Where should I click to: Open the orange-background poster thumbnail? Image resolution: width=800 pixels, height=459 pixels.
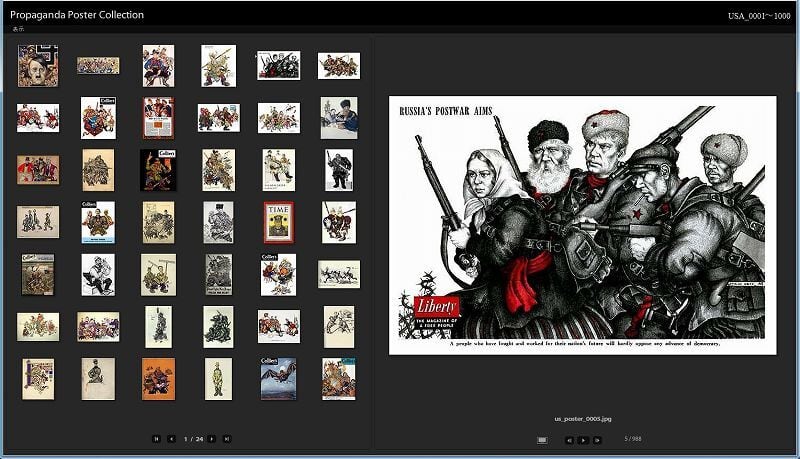[158, 379]
